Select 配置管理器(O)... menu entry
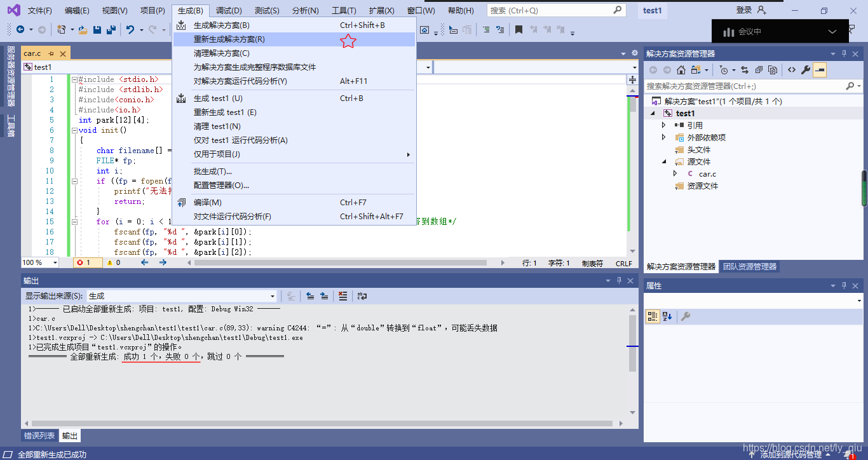This screenshot has height=460, width=868. (294, 186)
